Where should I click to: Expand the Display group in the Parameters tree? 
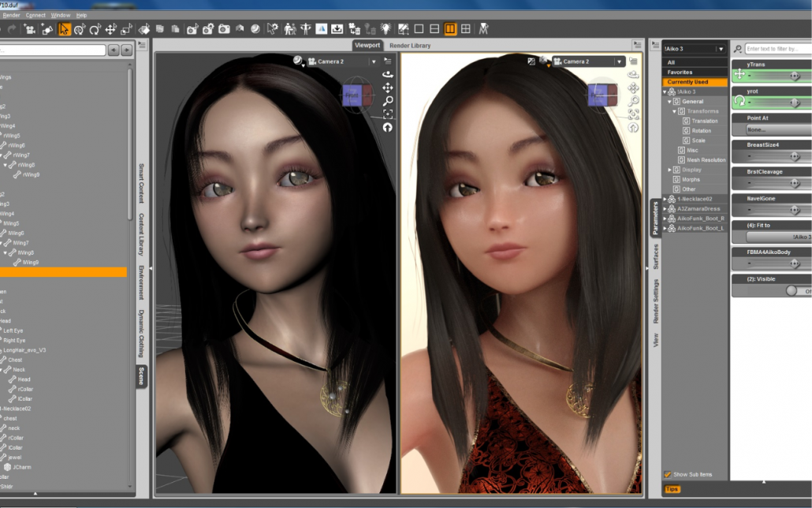click(669, 170)
